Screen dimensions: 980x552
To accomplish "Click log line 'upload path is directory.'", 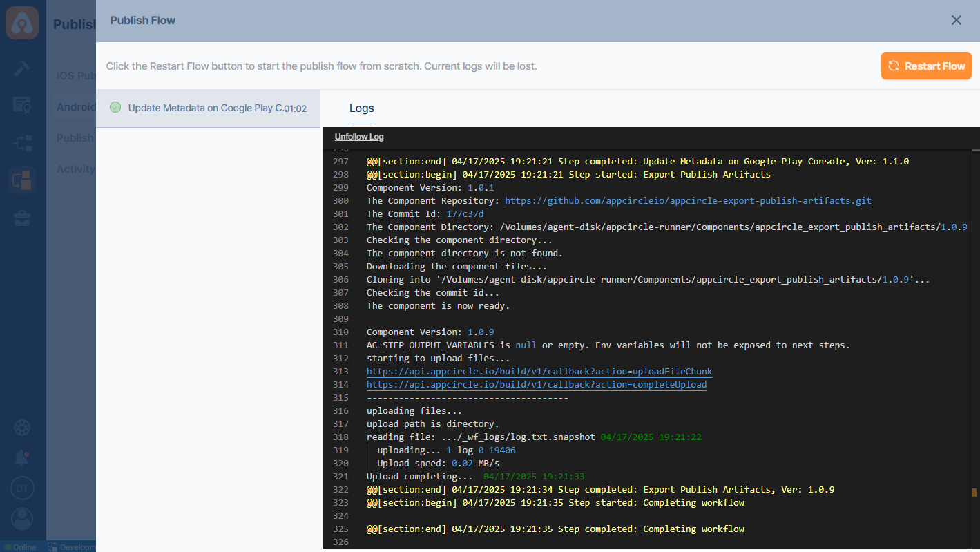I will (432, 424).
